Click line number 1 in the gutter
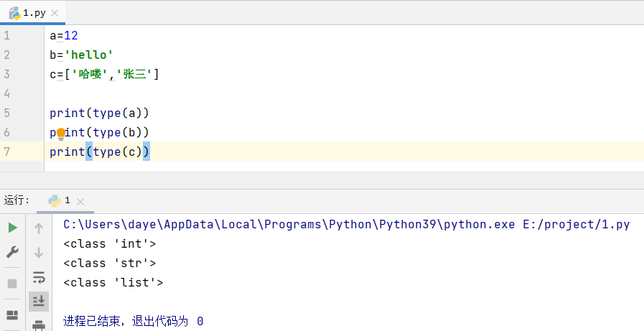644x331 pixels. [6, 35]
